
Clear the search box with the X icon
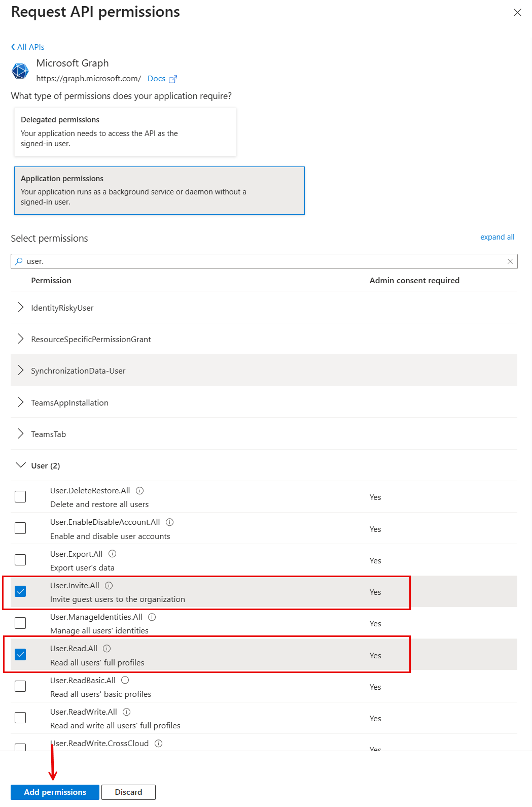[510, 261]
